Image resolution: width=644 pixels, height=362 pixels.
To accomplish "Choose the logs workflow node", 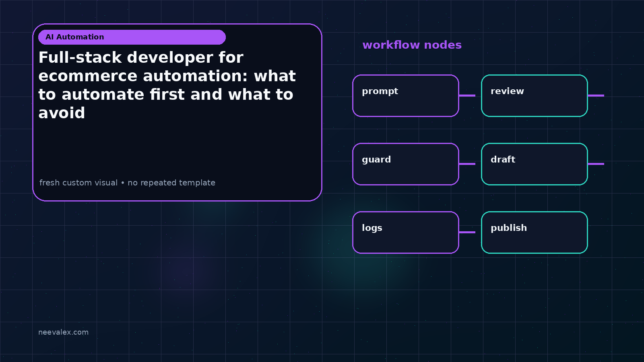I will [x=406, y=232].
